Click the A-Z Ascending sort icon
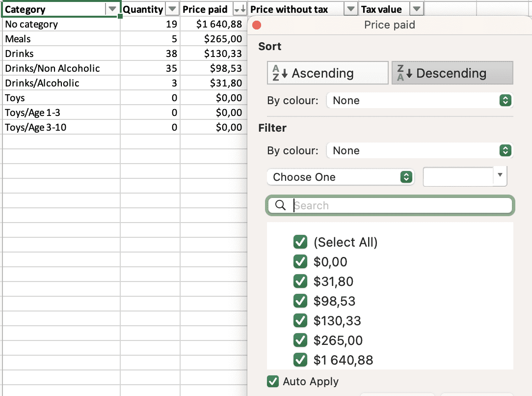Viewport: 532px width, 396px height. (x=278, y=73)
